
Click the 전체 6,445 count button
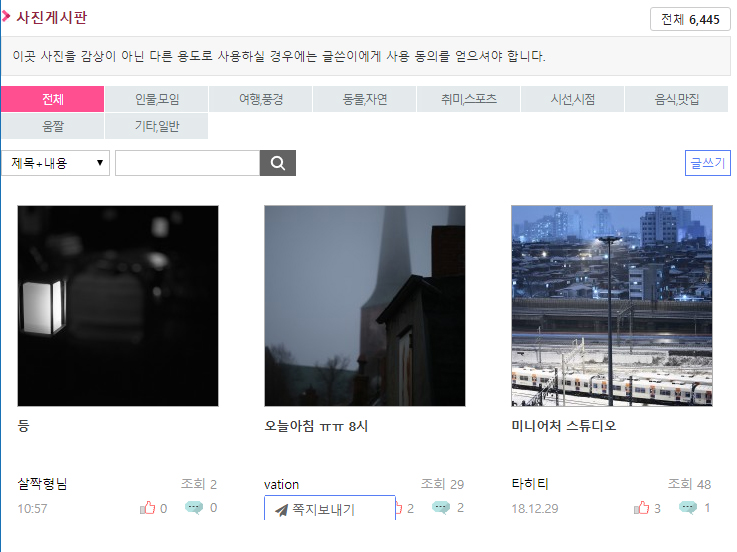pos(690,19)
